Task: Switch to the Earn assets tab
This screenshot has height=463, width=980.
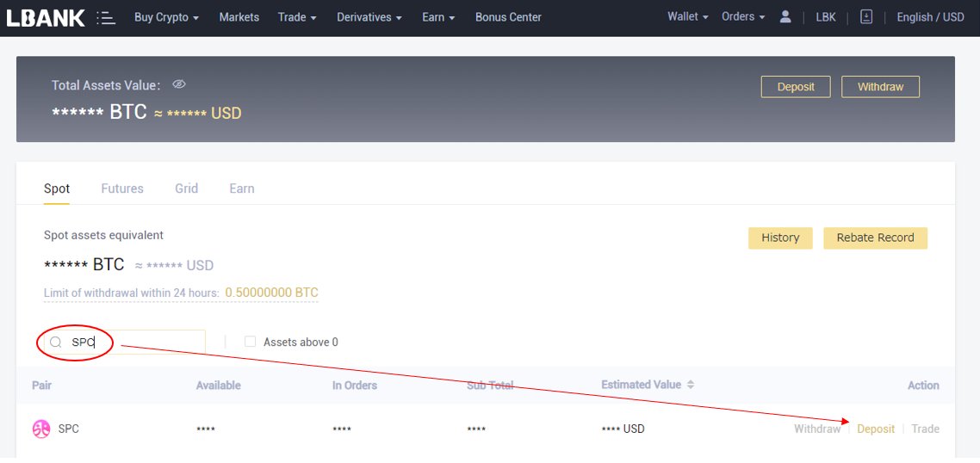Action: point(241,188)
